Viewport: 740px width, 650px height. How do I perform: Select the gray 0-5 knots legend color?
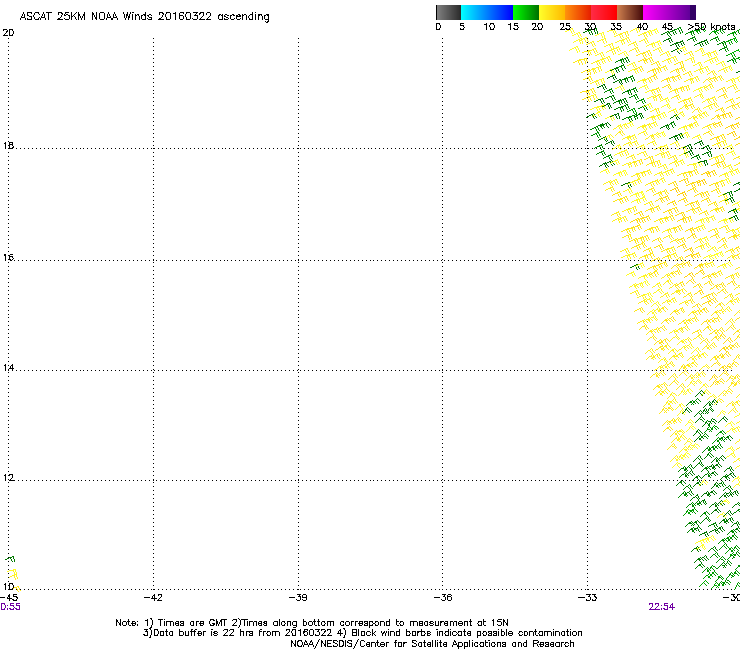click(x=449, y=12)
